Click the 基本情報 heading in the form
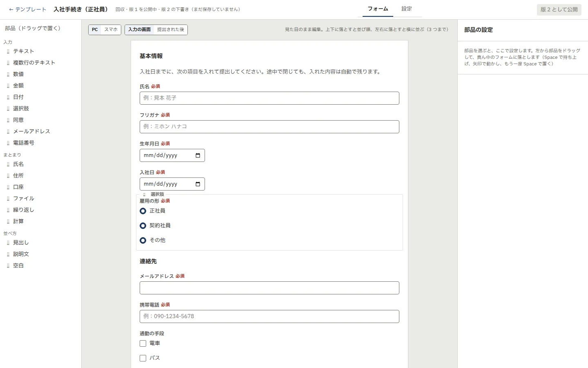Screen dimensions: 588x368 [x=151, y=56]
